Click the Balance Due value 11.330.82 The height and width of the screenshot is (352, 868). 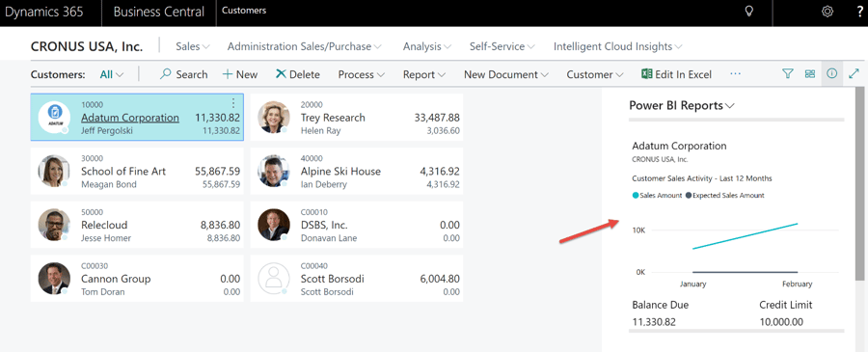point(654,322)
